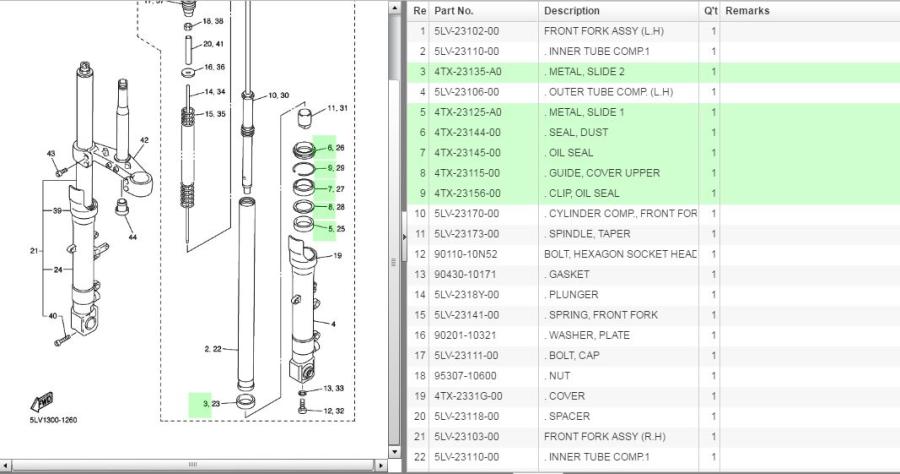Select row PLUNGER part 5LV-2318Y-00
The width and height of the screenshot is (900, 474).
(x=654, y=294)
